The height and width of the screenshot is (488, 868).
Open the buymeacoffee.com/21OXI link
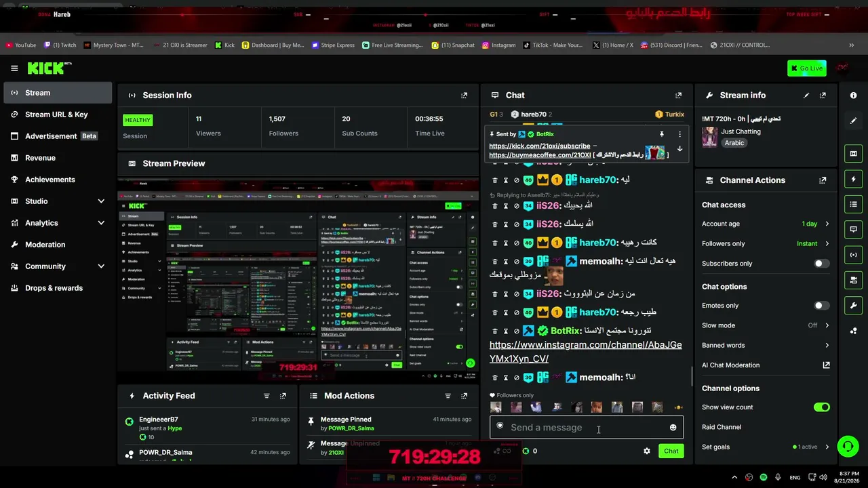[x=540, y=155]
